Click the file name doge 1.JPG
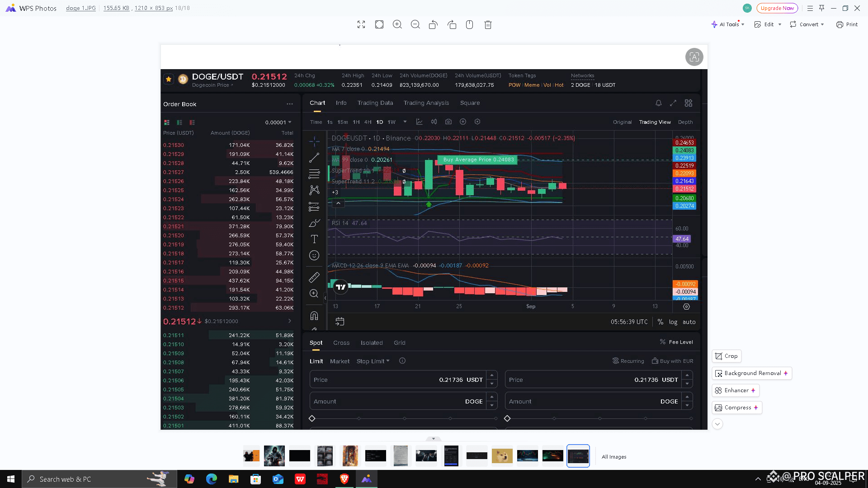Viewport: 868px width, 488px height. (x=81, y=8)
